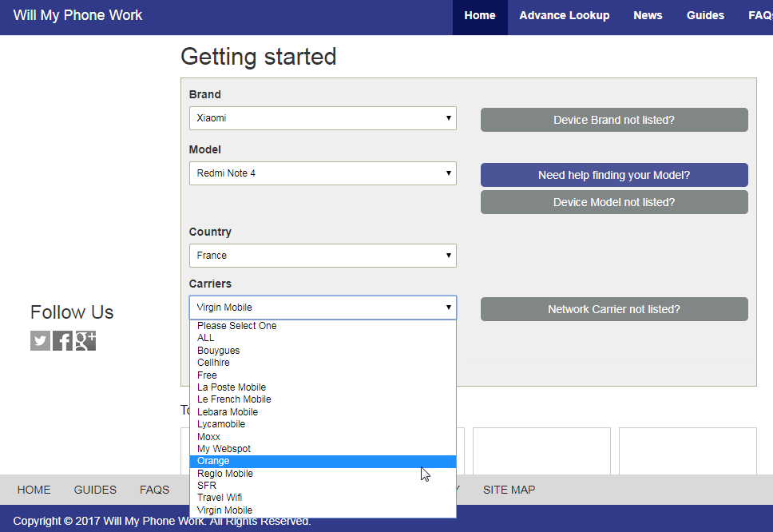
Task: Select Free carrier option
Action: pos(323,375)
